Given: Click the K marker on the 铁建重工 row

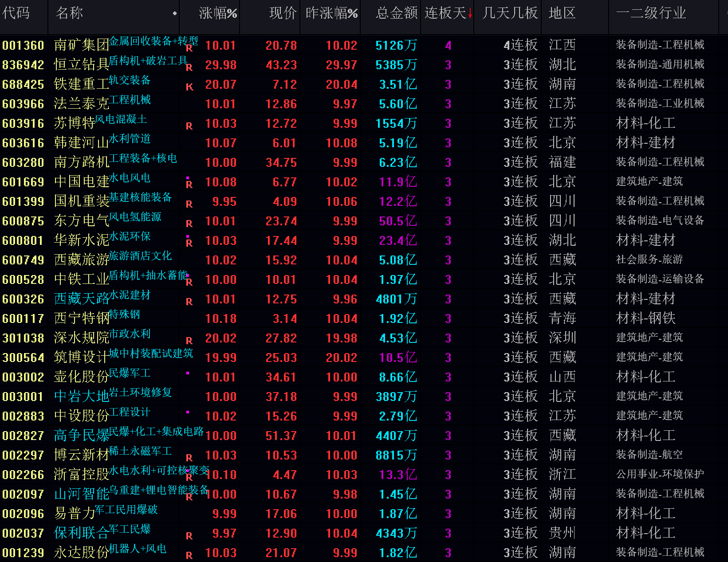Looking at the screenshot, I should tap(189, 87).
